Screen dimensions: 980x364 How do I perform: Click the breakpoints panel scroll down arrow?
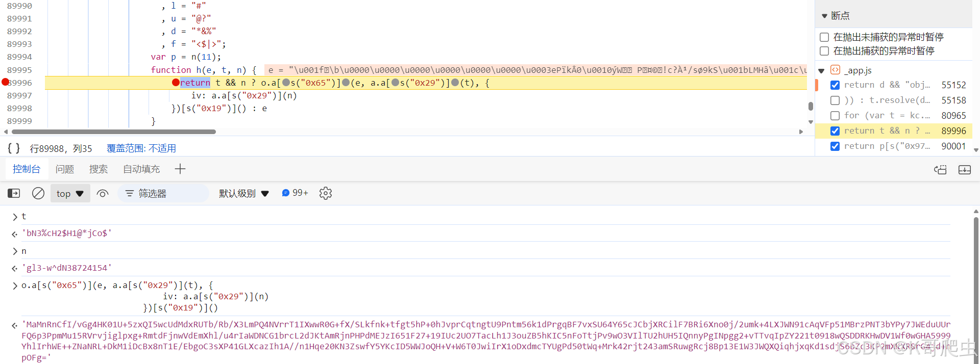coord(976,150)
